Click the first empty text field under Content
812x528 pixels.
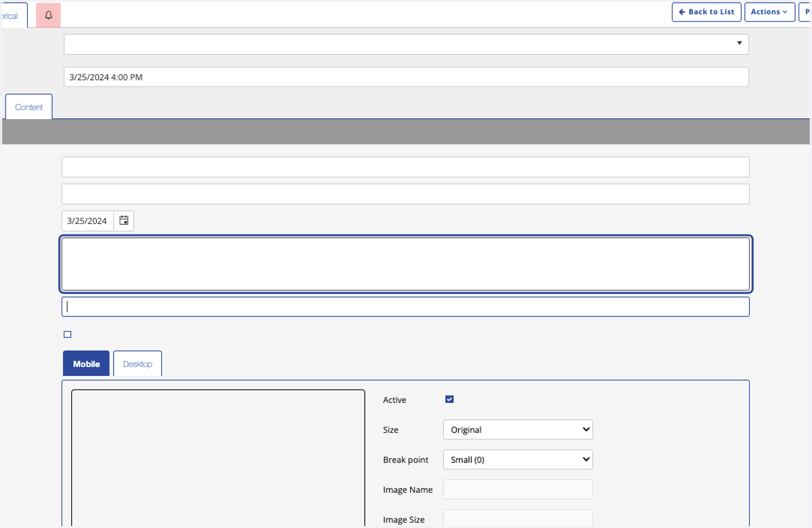[406, 167]
